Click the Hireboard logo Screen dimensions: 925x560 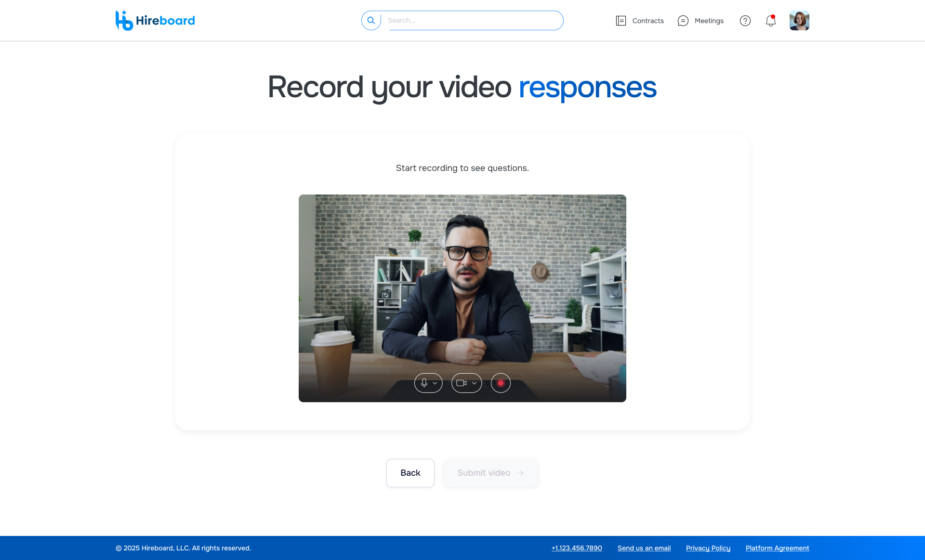155,21
